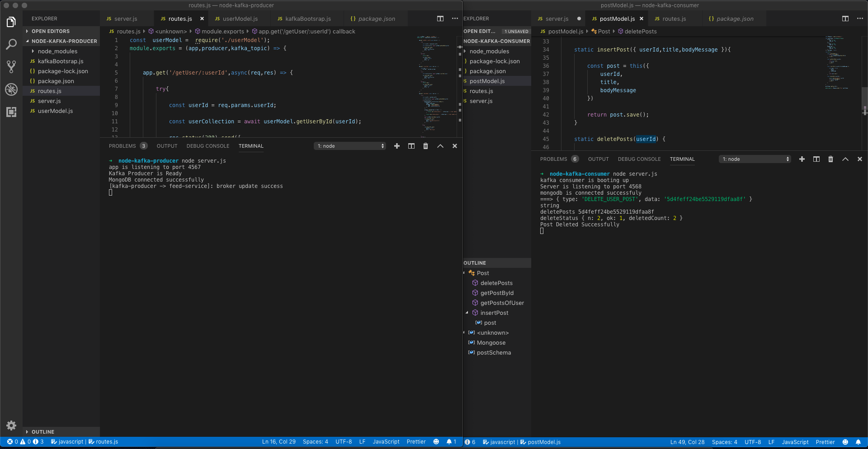The image size is (868, 449).
Task: Click the Prettier button in producer status bar
Action: [x=415, y=442]
